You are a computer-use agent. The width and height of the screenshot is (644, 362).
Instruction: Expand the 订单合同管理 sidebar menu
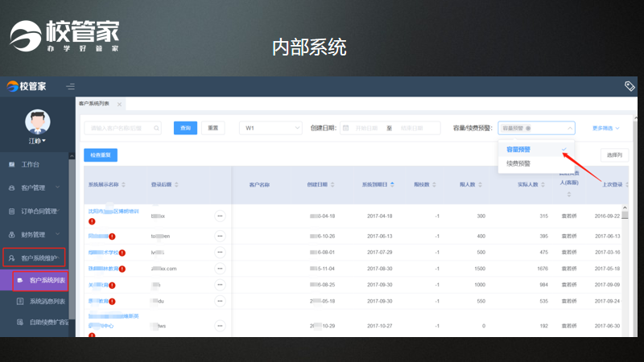click(35, 212)
